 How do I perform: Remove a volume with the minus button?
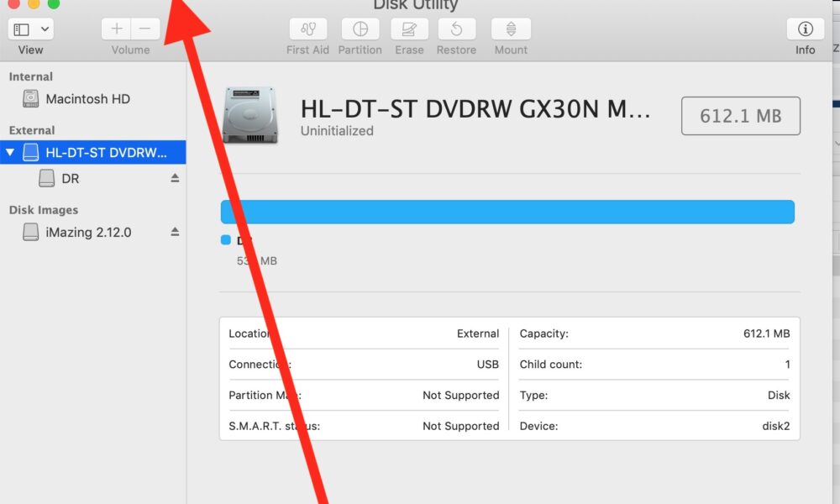(x=145, y=29)
